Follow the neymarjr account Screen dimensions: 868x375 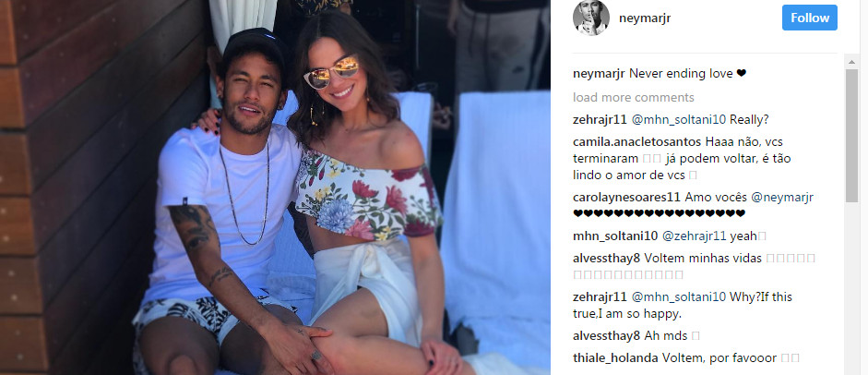click(809, 18)
